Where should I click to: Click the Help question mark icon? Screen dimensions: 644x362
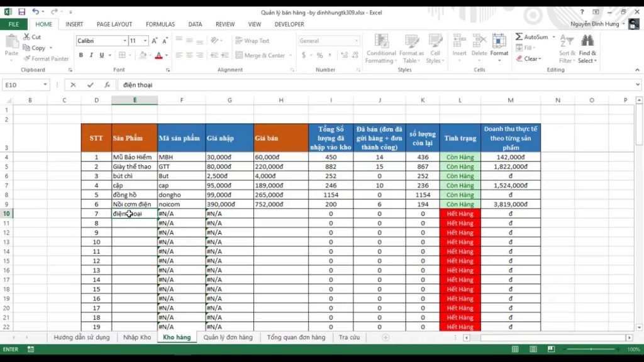coord(582,13)
